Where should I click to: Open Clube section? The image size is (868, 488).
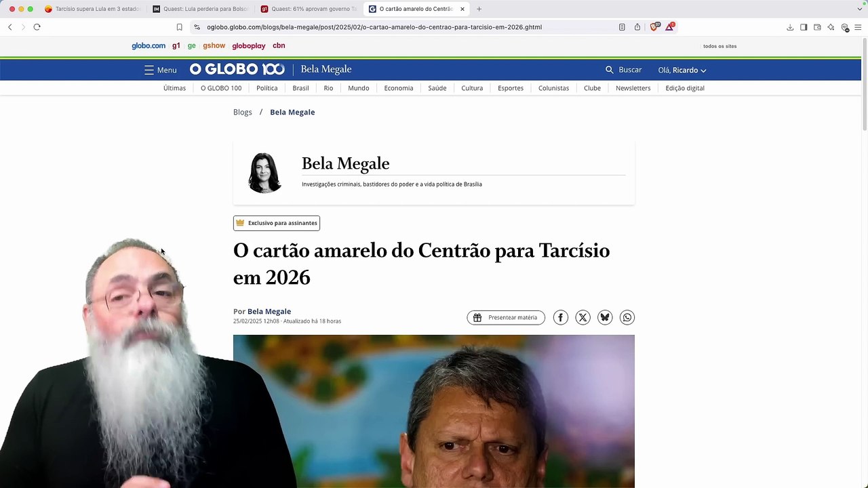click(x=592, y=88)
